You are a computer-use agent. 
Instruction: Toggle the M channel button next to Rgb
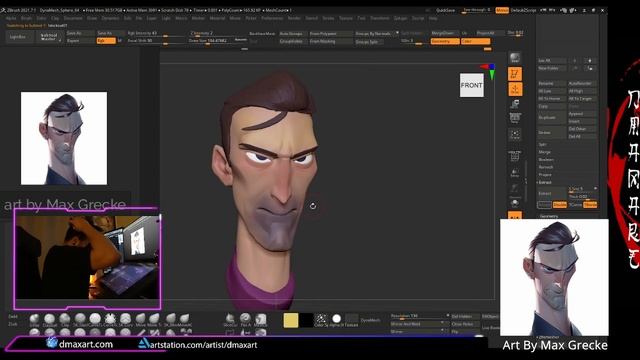tap(120, 41)
